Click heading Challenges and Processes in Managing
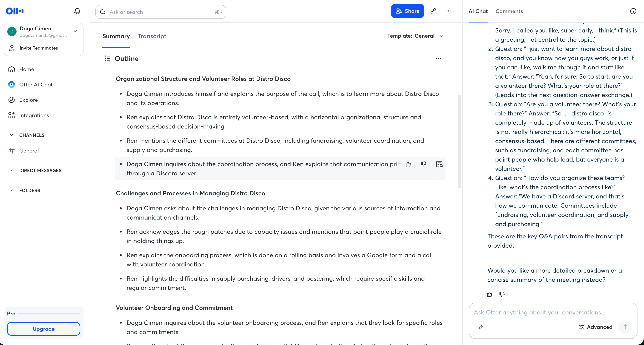 click(x=190, y=193)
